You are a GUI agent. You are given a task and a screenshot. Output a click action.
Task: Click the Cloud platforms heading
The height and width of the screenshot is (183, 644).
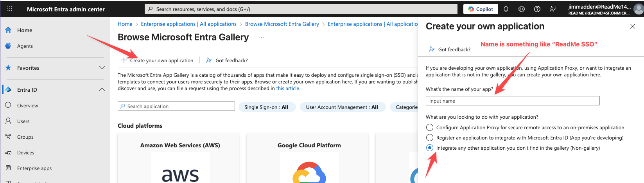pos(140,126)
